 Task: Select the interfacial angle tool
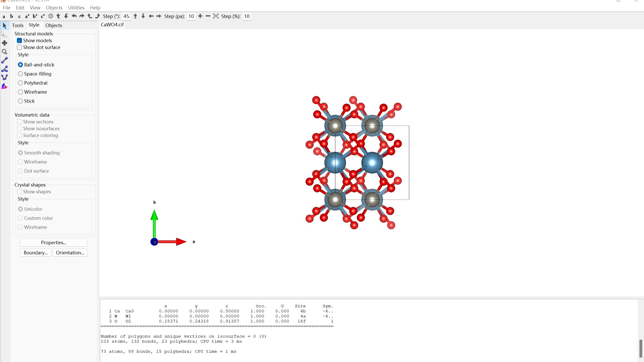point(5,86)
